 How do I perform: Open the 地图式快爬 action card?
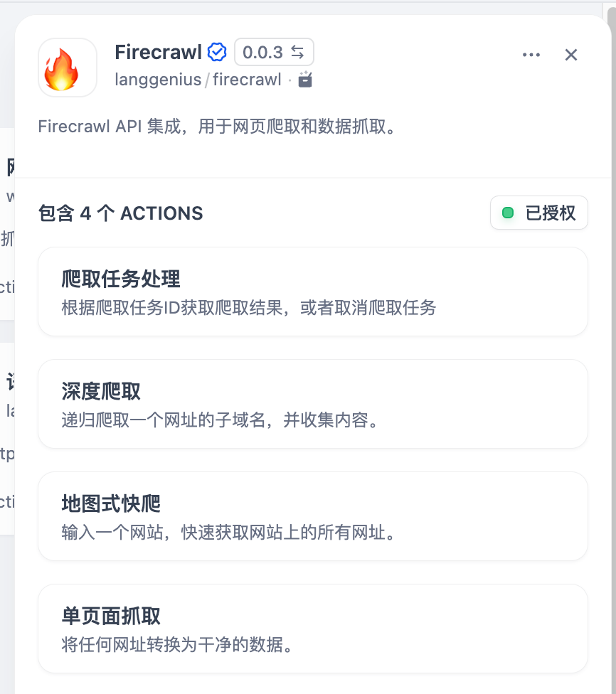313,516
